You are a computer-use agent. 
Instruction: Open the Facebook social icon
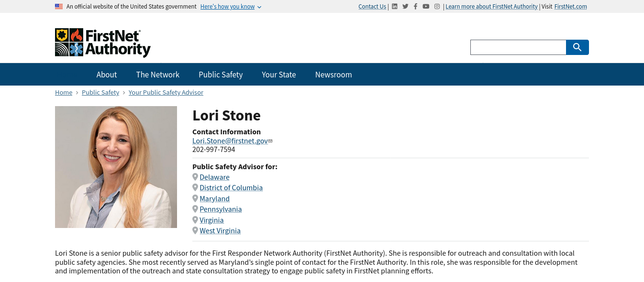[x=415, y=6]
